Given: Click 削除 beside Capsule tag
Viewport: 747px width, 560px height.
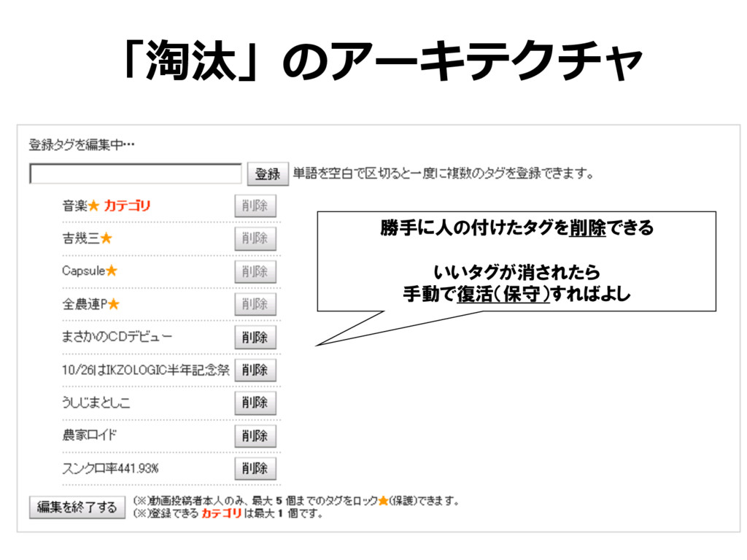Looking at the screenshot, I should click(255, 271).
